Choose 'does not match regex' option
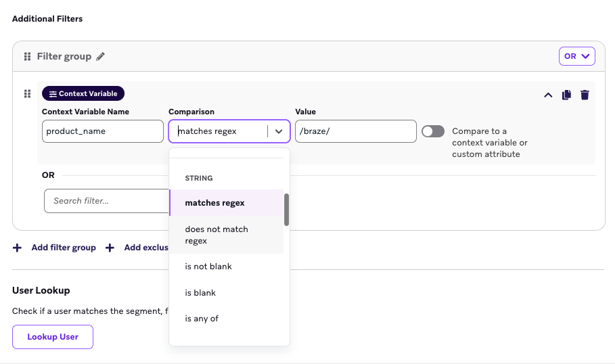Viewport: 615px width, 364px height. tap(217, 235)
